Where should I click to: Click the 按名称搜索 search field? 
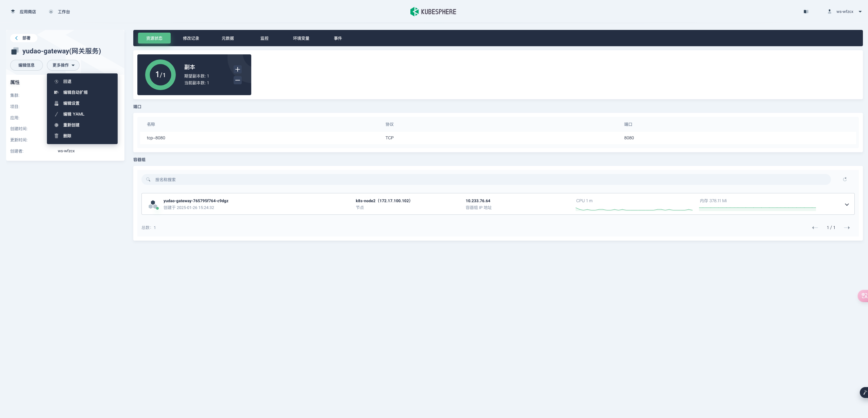tap(486, 179)
